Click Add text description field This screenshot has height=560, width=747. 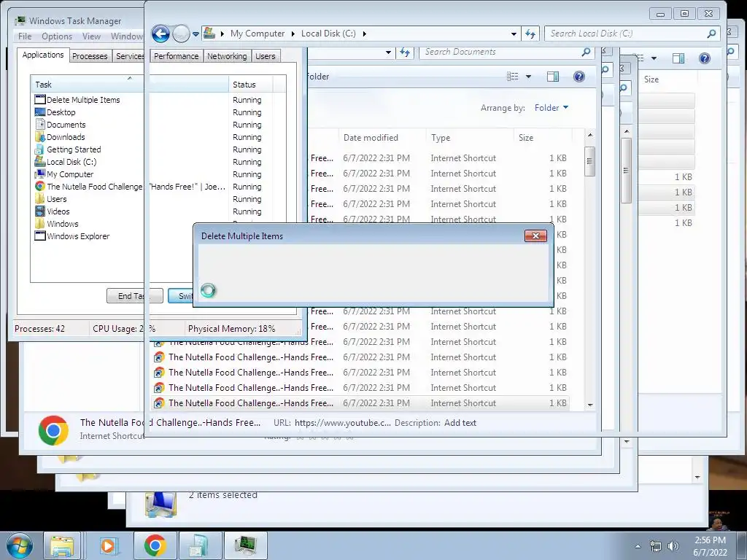click(x=460, y=423)
